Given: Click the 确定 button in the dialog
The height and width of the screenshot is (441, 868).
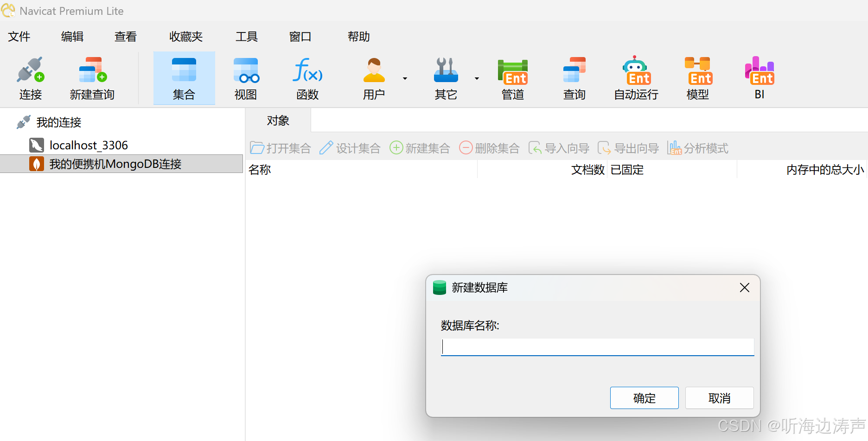Looking at the screenshot, I should tap(644, 398).
